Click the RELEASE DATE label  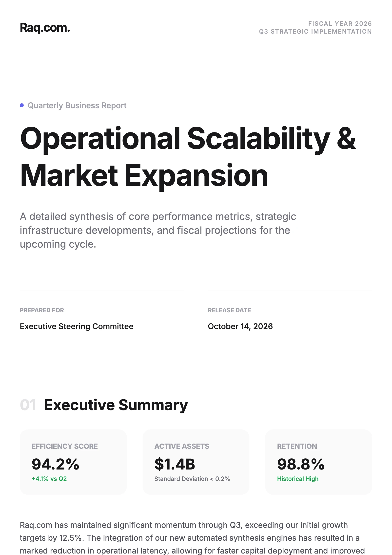click(x=229, y=310)
